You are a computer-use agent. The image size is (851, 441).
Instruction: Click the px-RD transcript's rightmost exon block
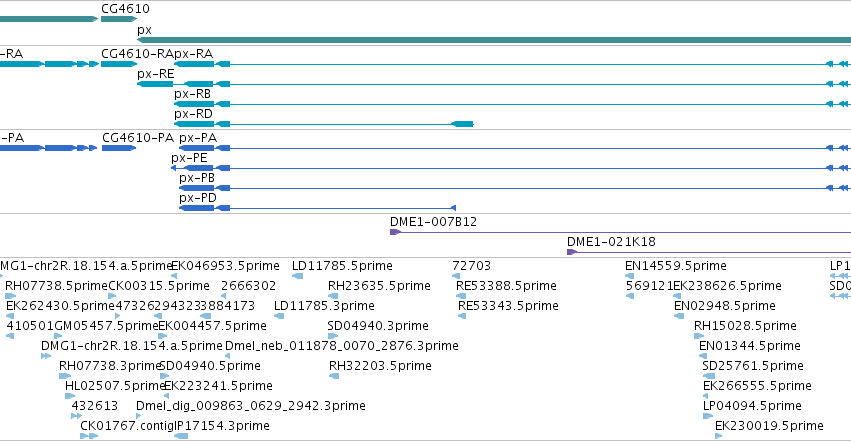coord(462,124)
